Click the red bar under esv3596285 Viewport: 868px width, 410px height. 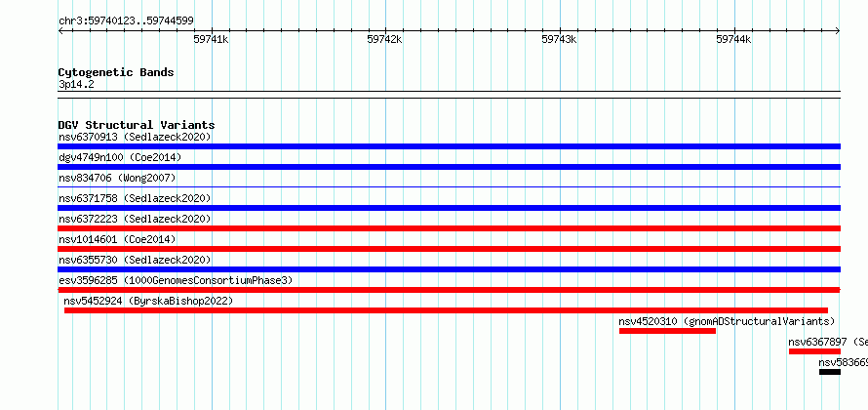449,290
